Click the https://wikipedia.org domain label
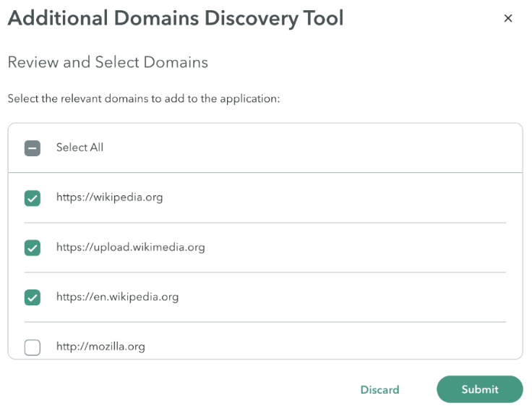The width and height of the screenshot is (532, 411). (x=110, y=198)
